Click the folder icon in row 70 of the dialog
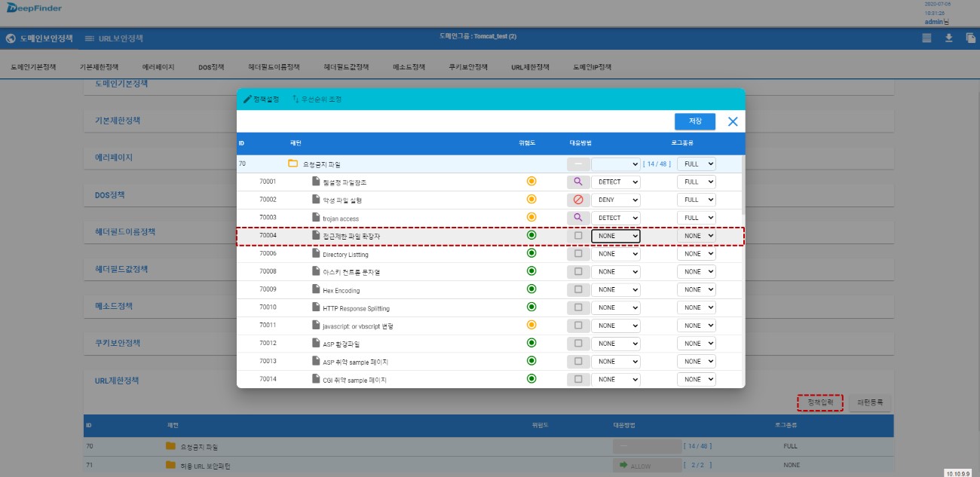 point(293,163)
